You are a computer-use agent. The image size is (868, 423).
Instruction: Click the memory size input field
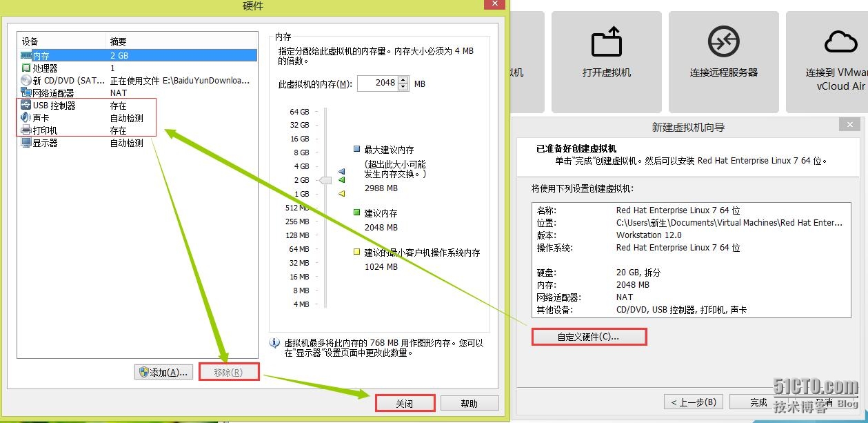[x=378, y=83]
